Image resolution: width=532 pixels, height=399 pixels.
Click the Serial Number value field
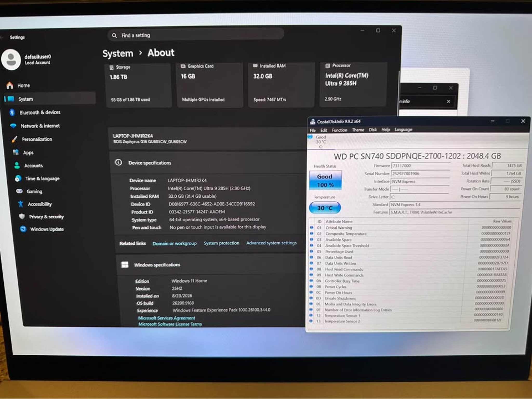point(420,173)
